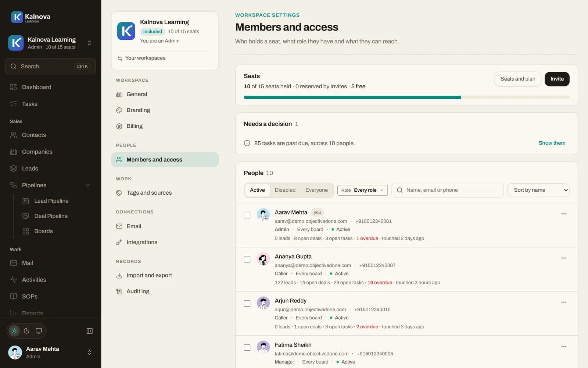
Task: Switch to the Disabled people tab
Action: 285,190
